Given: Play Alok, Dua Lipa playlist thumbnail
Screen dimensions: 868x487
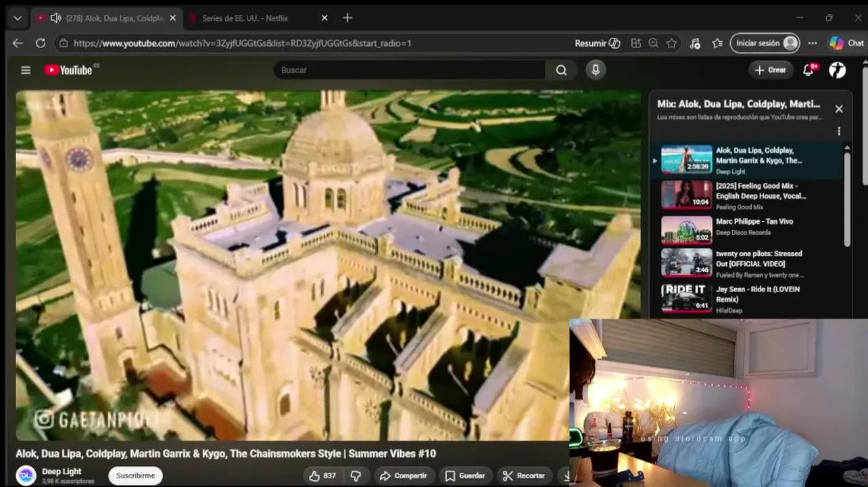Looking at the screenshot, I should tap(686, 160).
